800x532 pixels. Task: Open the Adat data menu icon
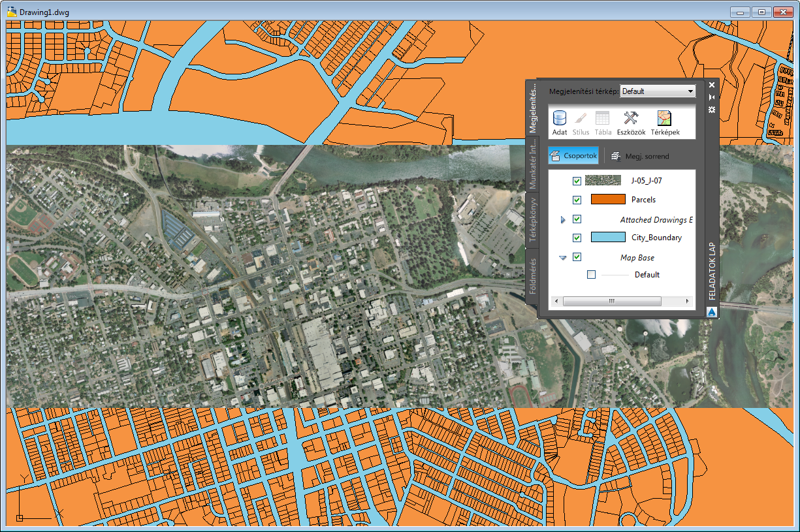tap(560, 123)
